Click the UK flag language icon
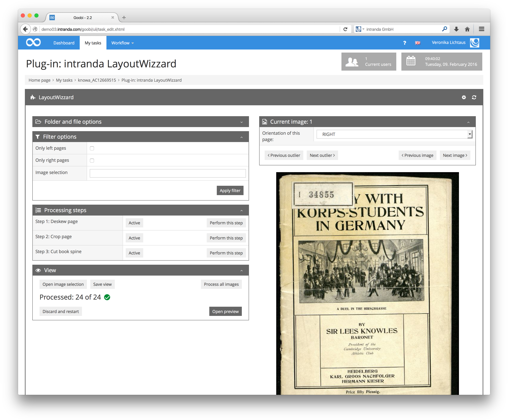 click(x=418, y=43)
